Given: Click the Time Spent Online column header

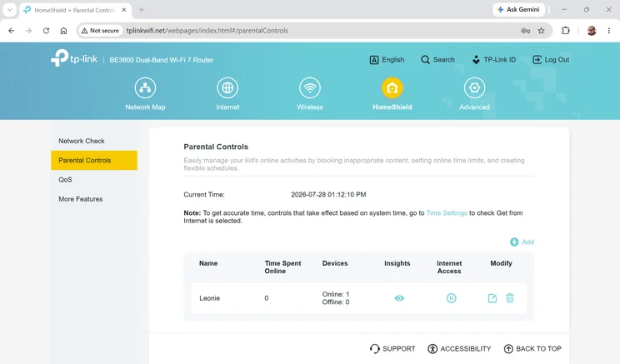Looking at the screenshot, I should pyautogui.click(x=282, y=267).
